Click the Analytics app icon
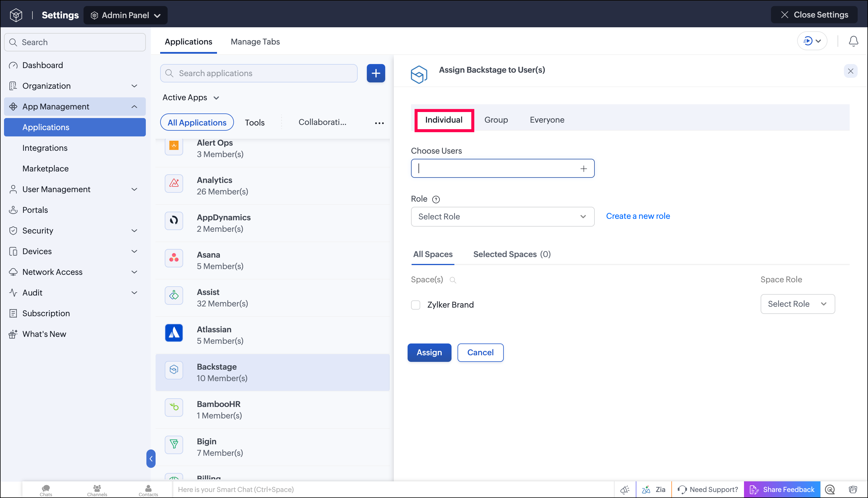This screenshot has width=868, height=498. tap(174, 183)
